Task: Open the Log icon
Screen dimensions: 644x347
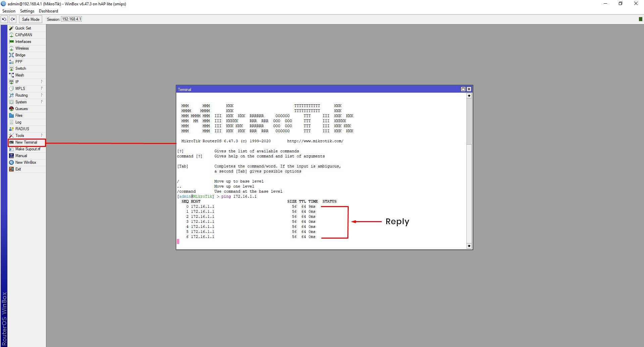Action: click(11, 122)
